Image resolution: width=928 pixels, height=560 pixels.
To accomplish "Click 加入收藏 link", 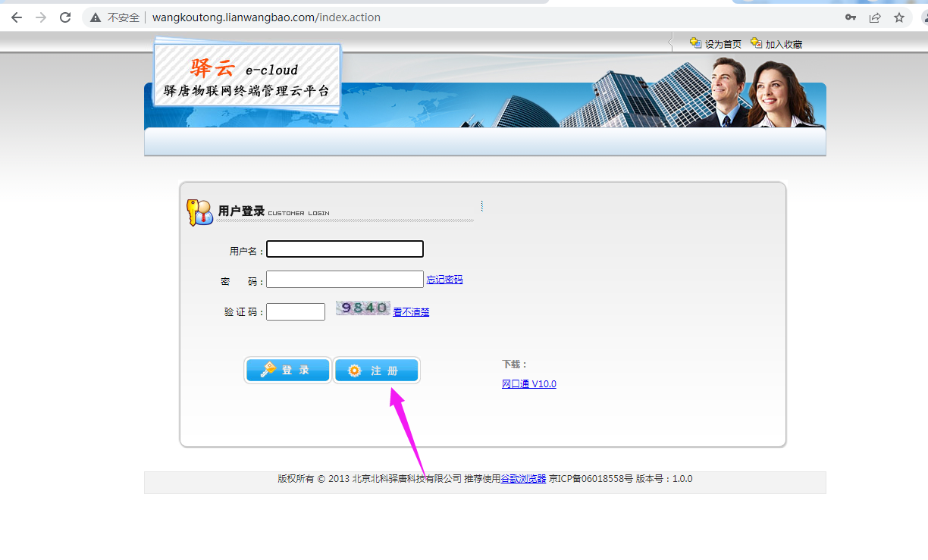I will click(784, 45).
